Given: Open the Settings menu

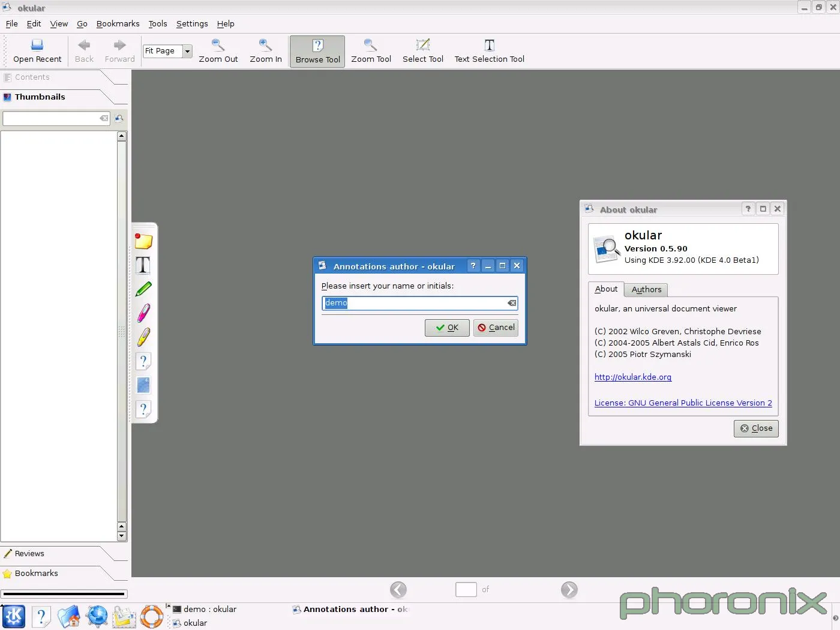Looking at the screenshot, I should point(192,23).
